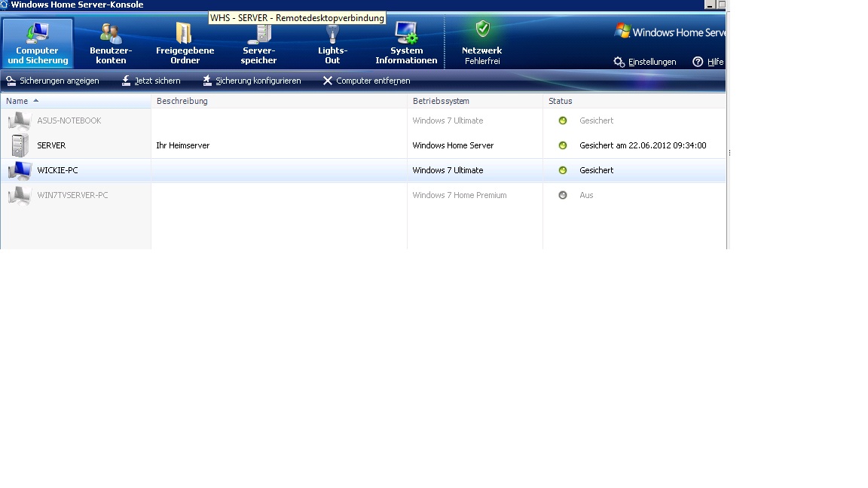
Task: Select the WICKIE-PC row name
Action: [57, 170]
